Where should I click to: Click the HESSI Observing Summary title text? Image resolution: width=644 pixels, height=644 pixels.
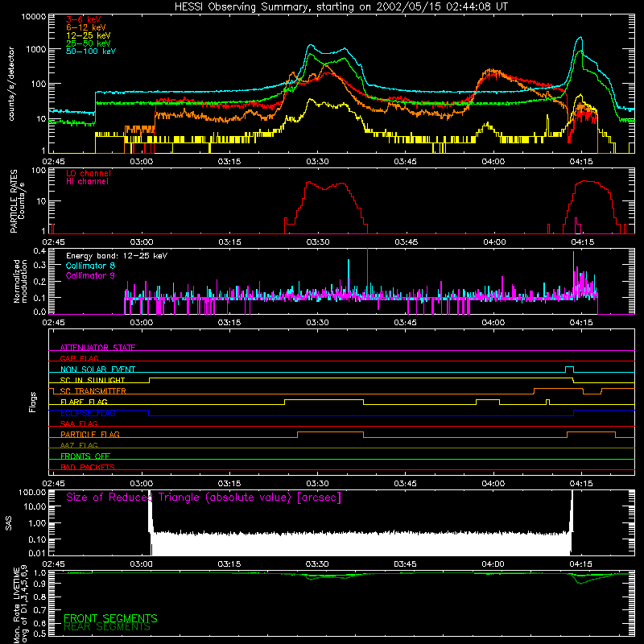pos(341,7)
